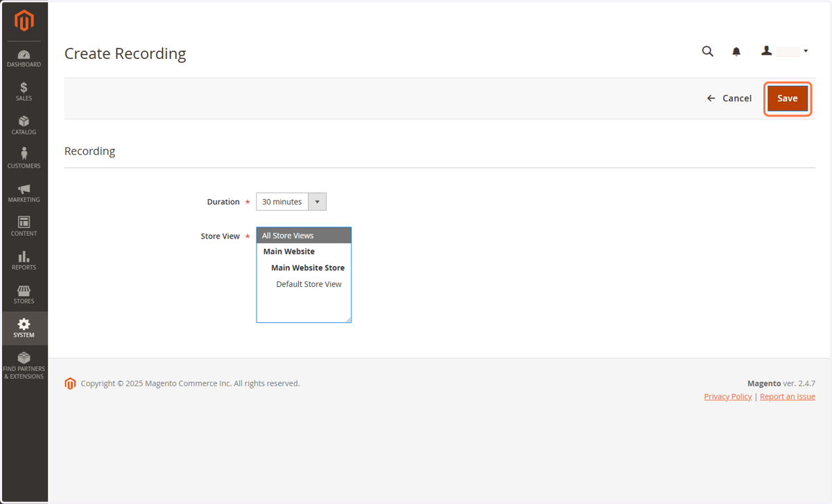Select Default Store View option
This screenshot has width=832, height=504.
(304, 284)
